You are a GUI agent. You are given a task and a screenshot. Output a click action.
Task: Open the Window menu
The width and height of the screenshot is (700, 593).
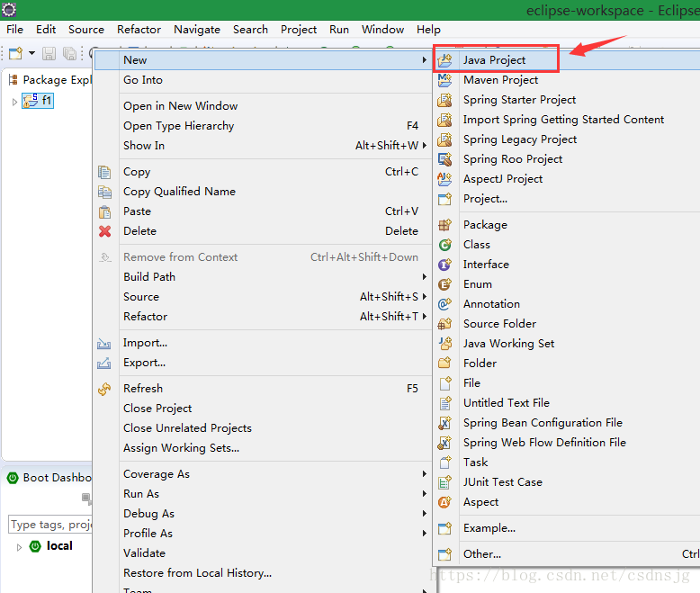[x=382, y=30]
